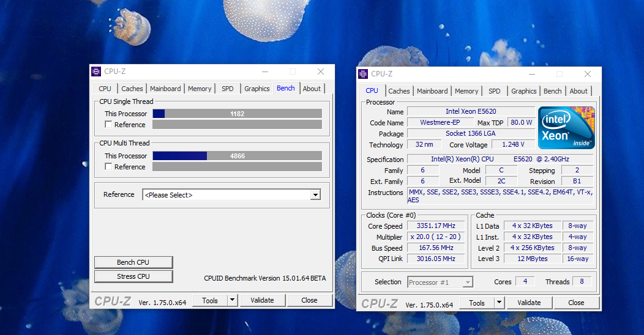Viewport: 644px width, 335px height.
Task: Click Tools button in right CPU window
Action: coord(477,303)
